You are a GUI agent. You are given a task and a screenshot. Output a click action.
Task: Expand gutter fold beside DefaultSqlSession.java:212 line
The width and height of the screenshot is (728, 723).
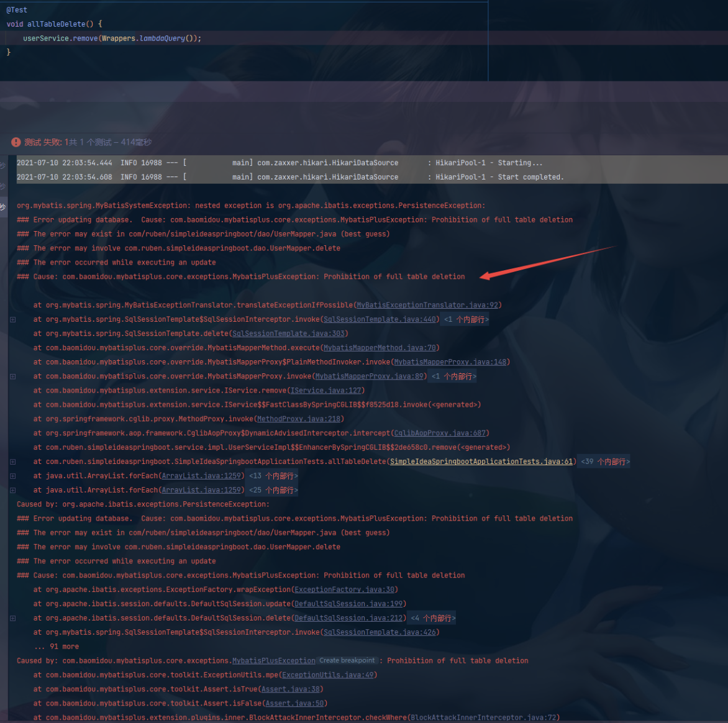pyautogui.click(x=12, y=618)
